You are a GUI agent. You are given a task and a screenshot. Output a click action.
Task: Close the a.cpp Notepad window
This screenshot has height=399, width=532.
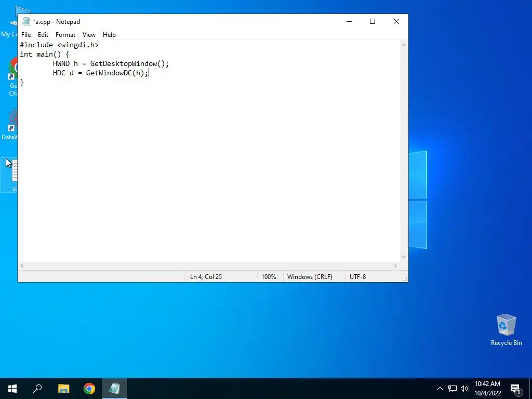[x=396, y=21]
